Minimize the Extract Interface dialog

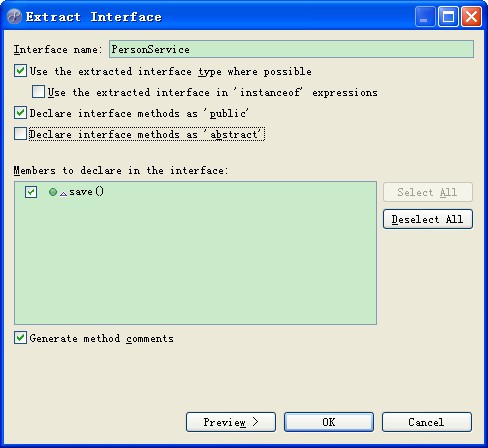(x=425, y=16)
